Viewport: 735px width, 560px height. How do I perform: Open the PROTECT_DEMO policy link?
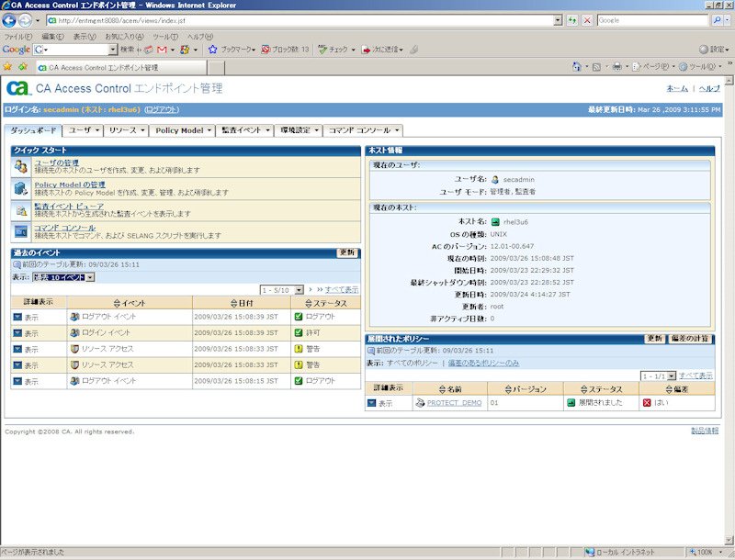pyautogui.click(x=454, y=403)
